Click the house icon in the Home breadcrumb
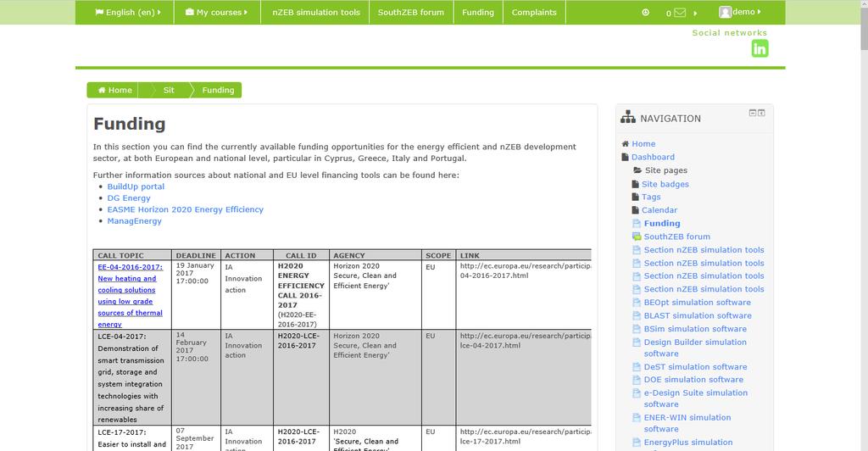Screen dimensions: 868x451 pos(102,90)
